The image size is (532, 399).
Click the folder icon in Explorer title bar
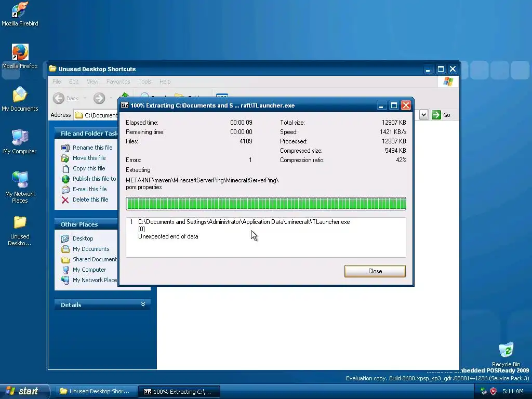tap(52, 69)
